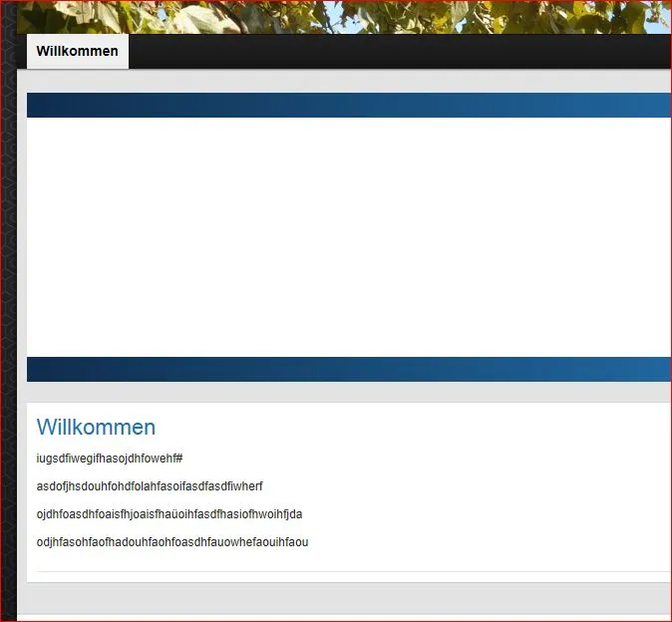
Task: Select the paragraph starting with odjhfasohfao
Action: (172, 542)
